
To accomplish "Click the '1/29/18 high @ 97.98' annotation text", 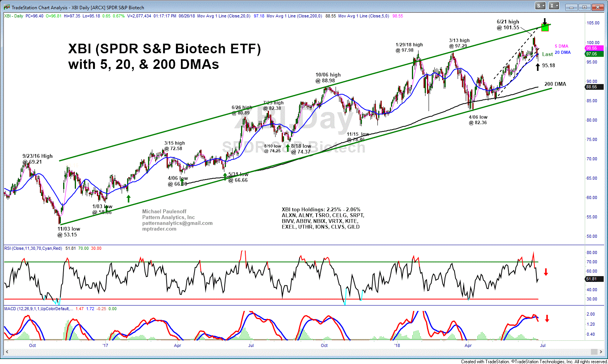I will tap(409, 47).
